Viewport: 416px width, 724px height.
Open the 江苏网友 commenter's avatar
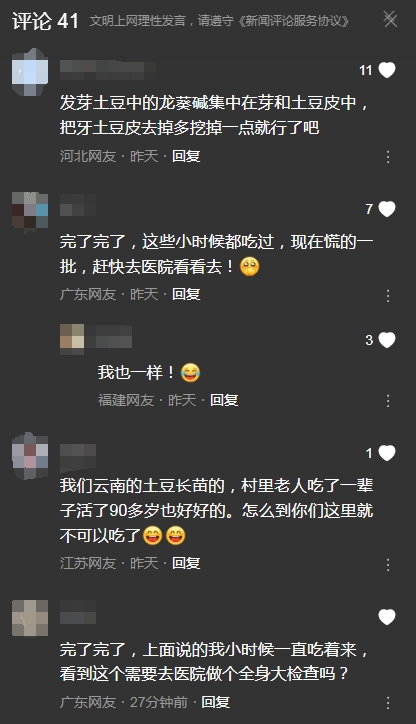[30, 456]
